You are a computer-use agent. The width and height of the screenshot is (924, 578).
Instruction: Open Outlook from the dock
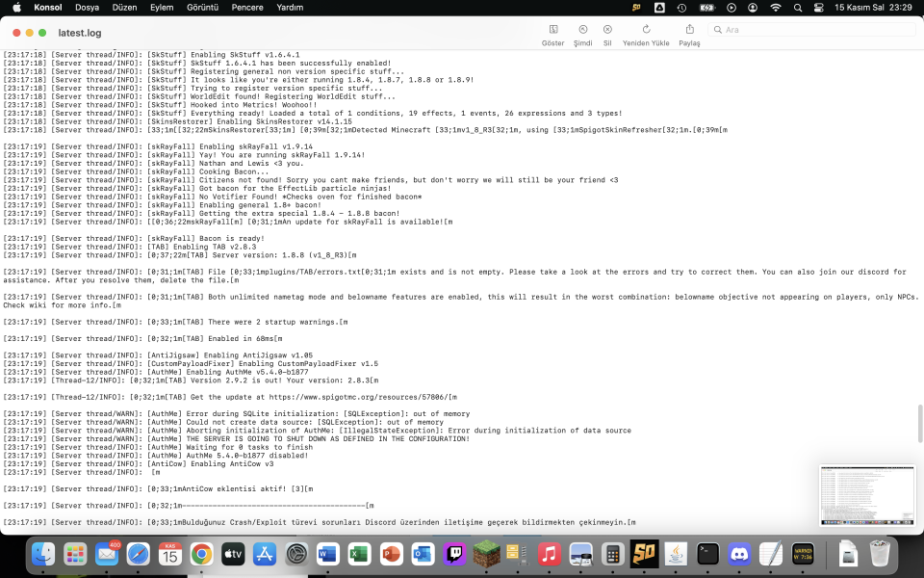[423, 554]
